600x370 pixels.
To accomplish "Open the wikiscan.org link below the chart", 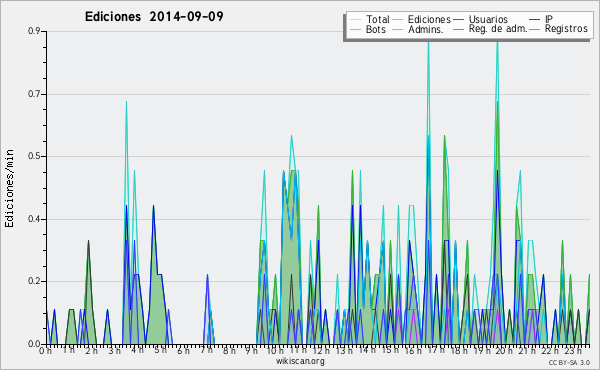I will pos(300,361).
